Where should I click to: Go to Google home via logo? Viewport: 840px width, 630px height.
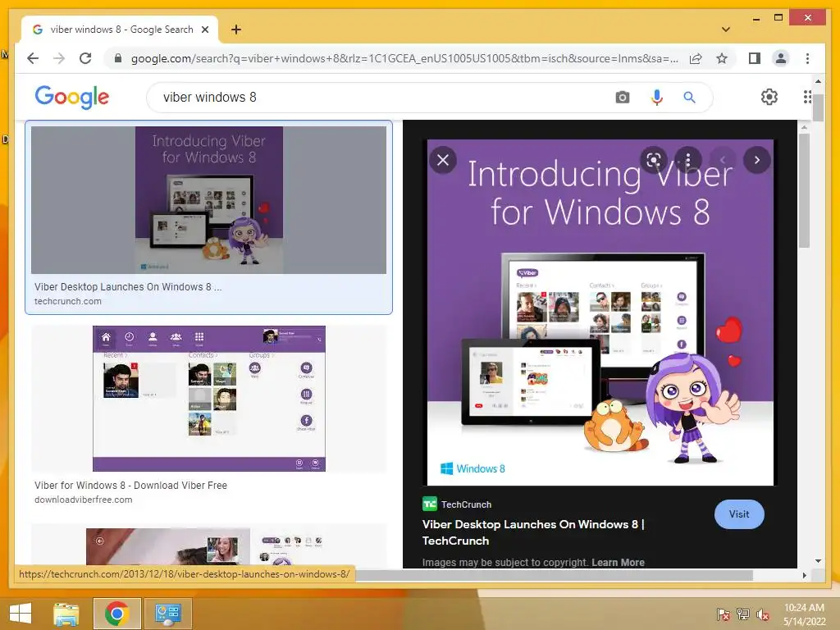click(x=72, y=97)
